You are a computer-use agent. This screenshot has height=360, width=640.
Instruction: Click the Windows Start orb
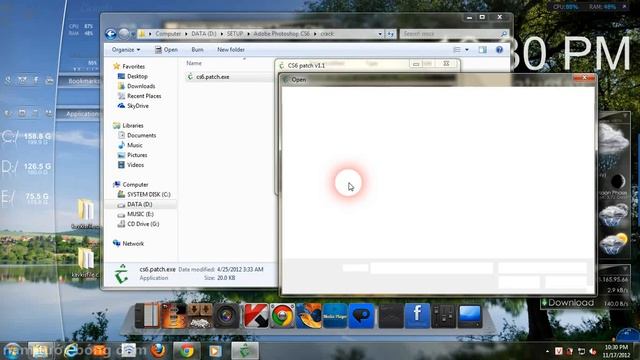pos(11,351)
